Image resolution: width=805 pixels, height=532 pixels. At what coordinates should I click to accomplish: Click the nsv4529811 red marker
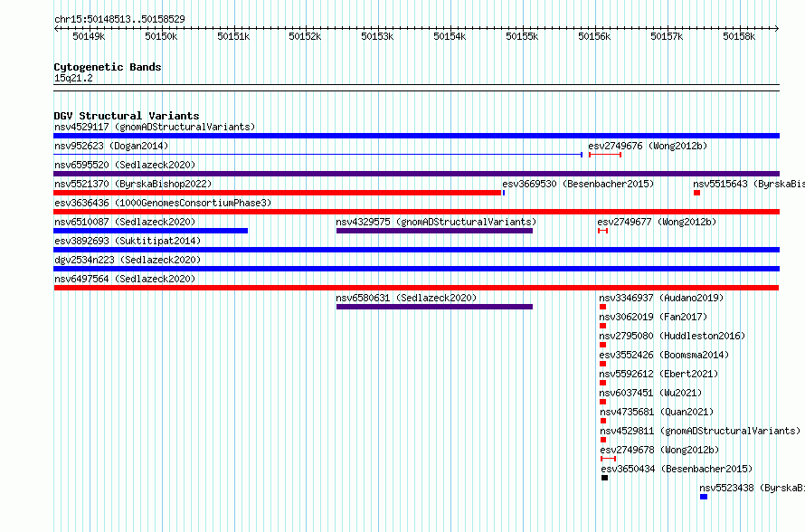603,440
